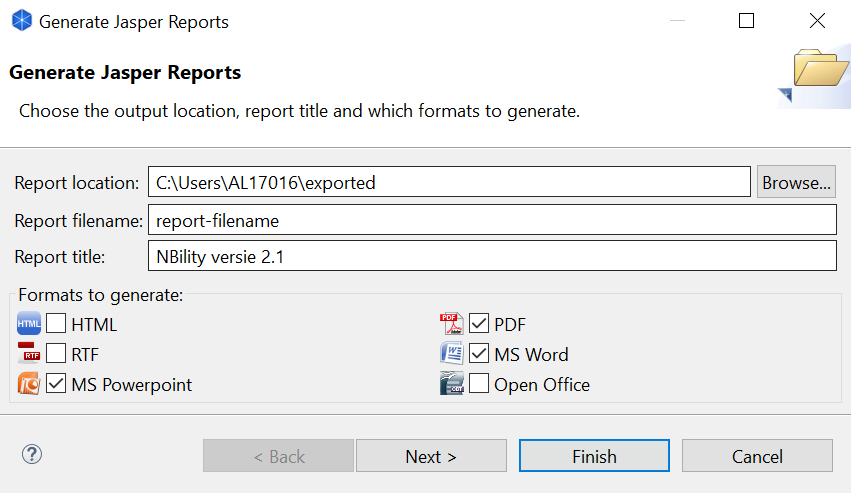Open help via question mark icon

[x=31, y=455]
